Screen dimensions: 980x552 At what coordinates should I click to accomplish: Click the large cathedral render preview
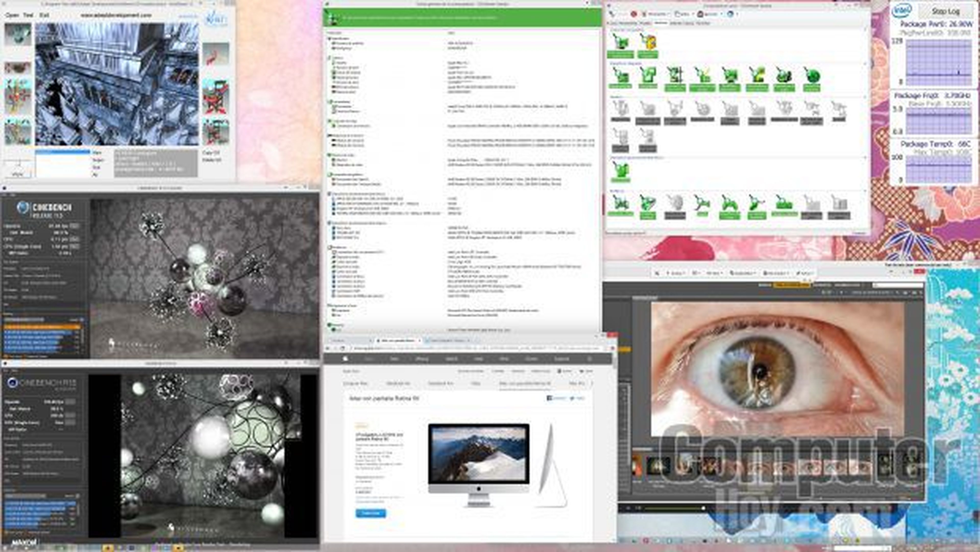(x=117, y=84)
